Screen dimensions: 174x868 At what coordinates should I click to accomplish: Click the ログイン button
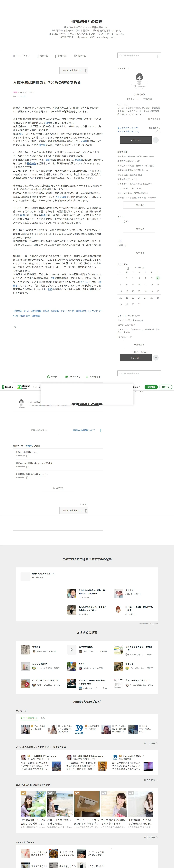point(166,387)
